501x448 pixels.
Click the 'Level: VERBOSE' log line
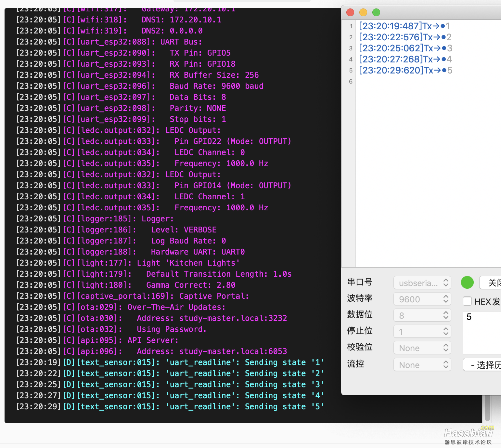116,230
